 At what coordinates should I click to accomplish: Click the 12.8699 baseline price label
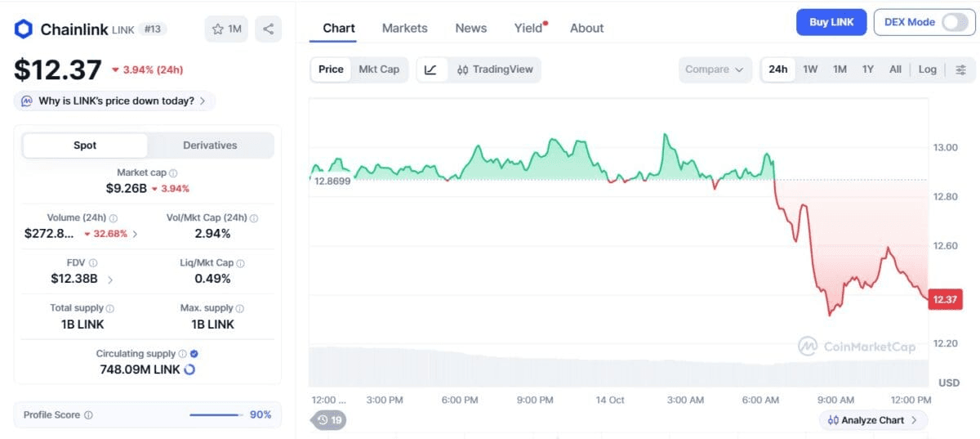click(332, 181)
